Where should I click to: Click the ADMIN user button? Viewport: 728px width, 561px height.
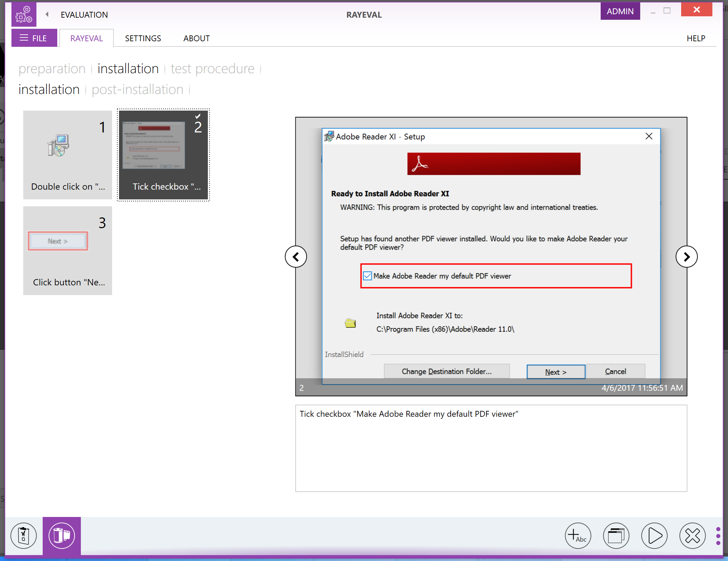click(x=620, y=11)
